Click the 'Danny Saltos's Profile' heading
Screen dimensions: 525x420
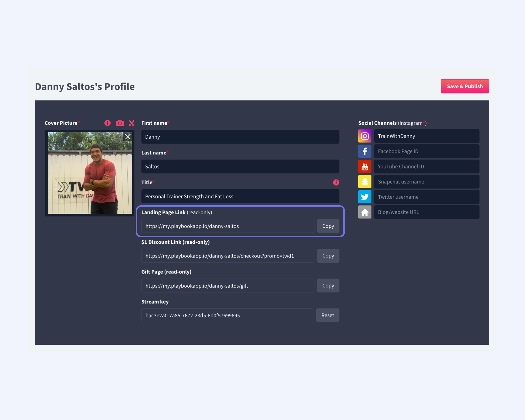85,87
